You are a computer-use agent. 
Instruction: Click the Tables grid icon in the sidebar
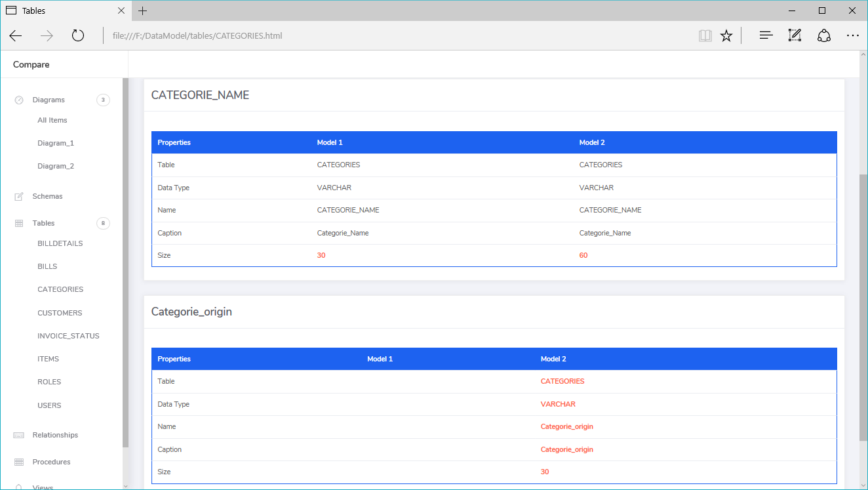[18, 223]
